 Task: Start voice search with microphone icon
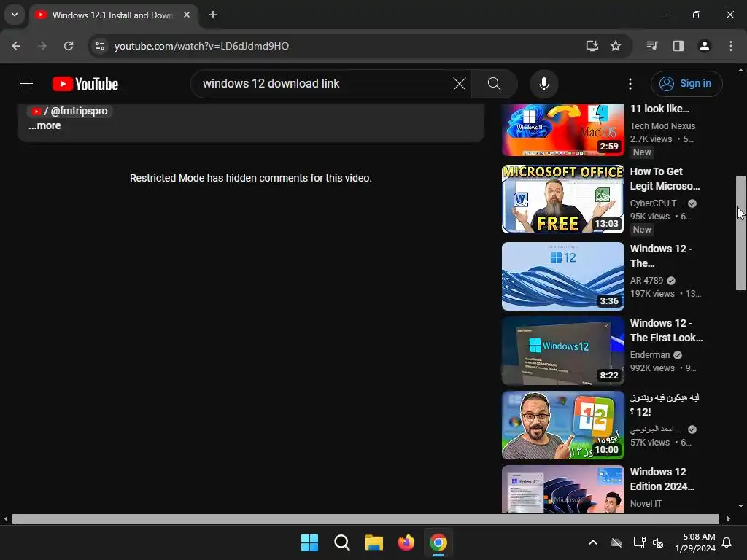click(543, 84)
